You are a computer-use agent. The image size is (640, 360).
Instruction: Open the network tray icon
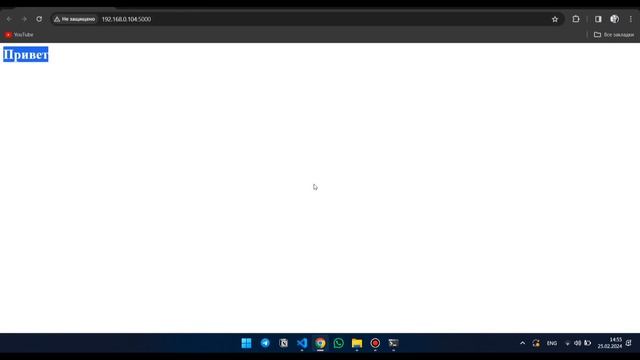pos(567,343)
